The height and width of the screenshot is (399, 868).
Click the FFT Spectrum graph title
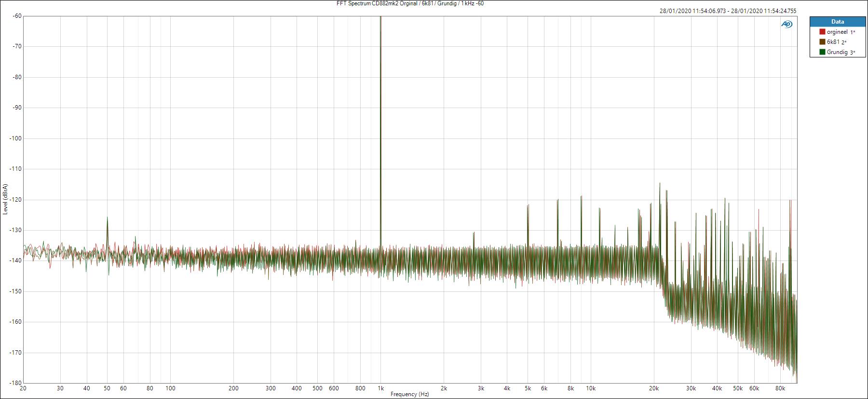tap(410, 3)
